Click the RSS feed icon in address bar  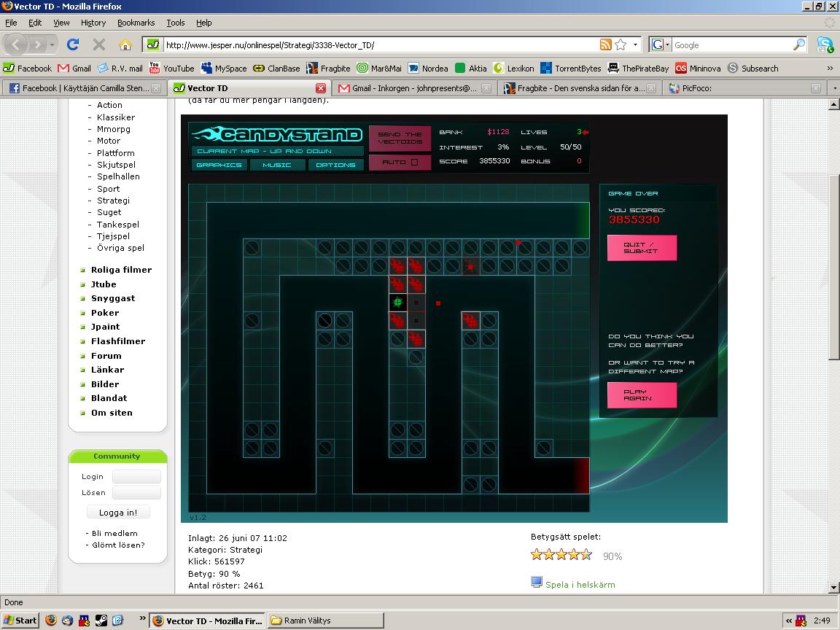tap(606, 45)
